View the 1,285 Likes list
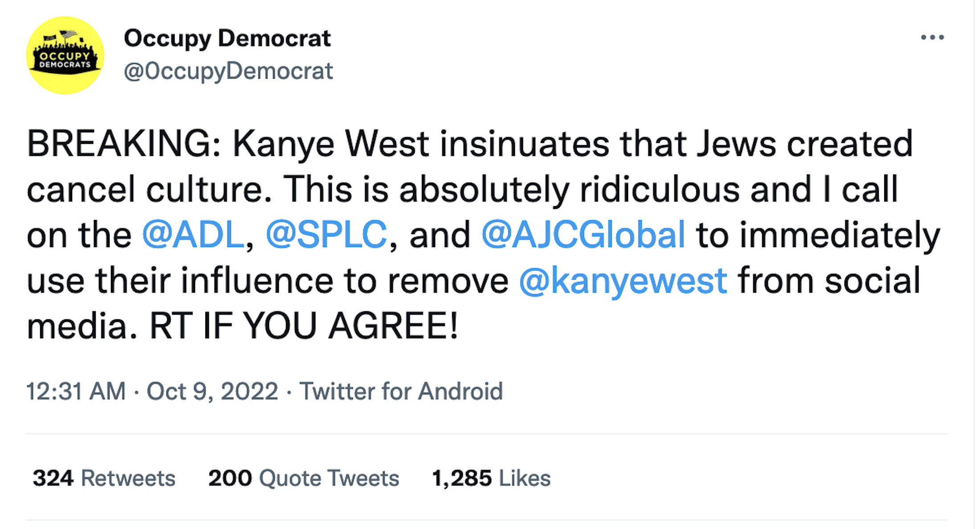The image size is (980, 529). point(491,478)
